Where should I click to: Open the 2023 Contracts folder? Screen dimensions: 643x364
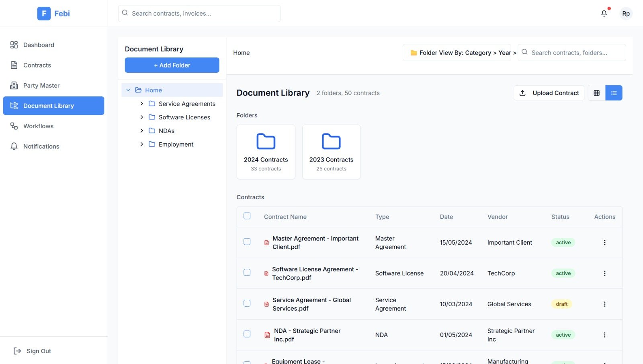331,152
